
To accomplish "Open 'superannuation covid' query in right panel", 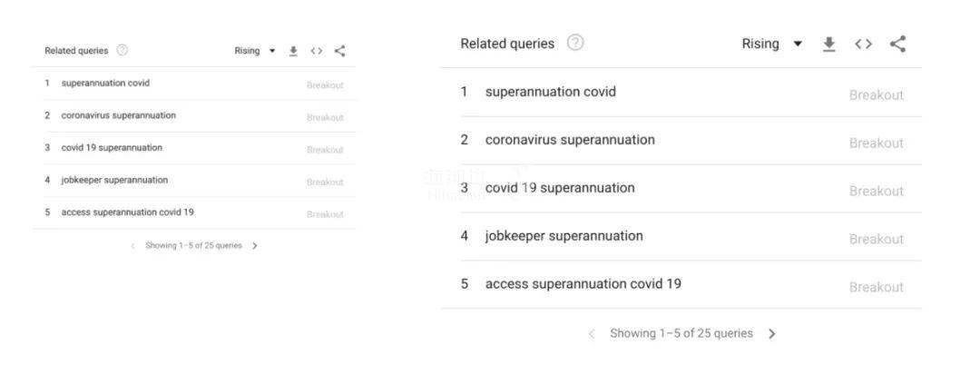I will [x=551, y=92].
